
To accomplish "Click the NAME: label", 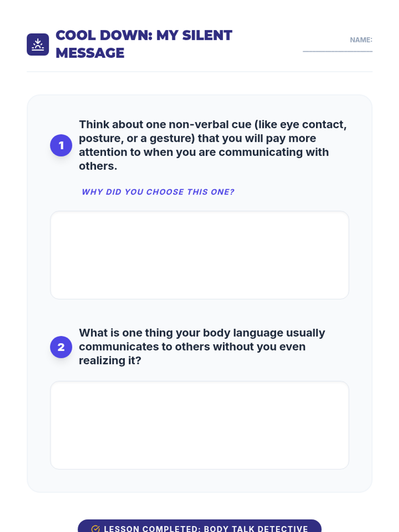I will pos(361,40).
